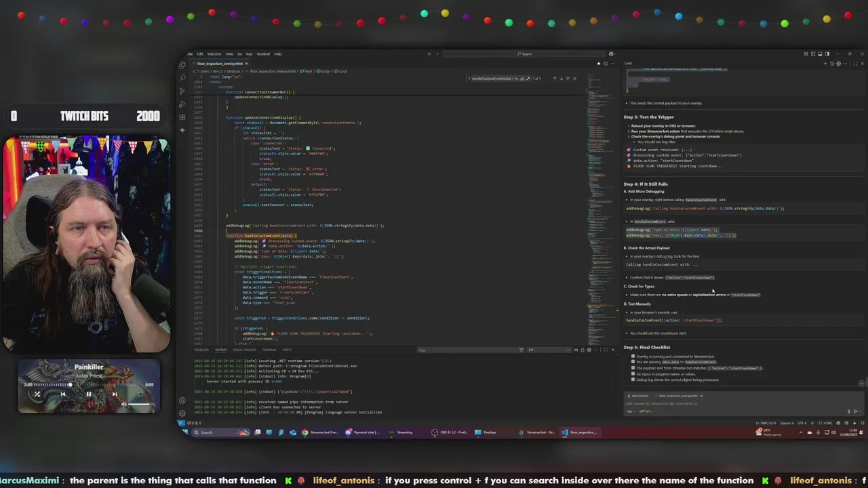Maximize the bottom panel size

[606, 350]
